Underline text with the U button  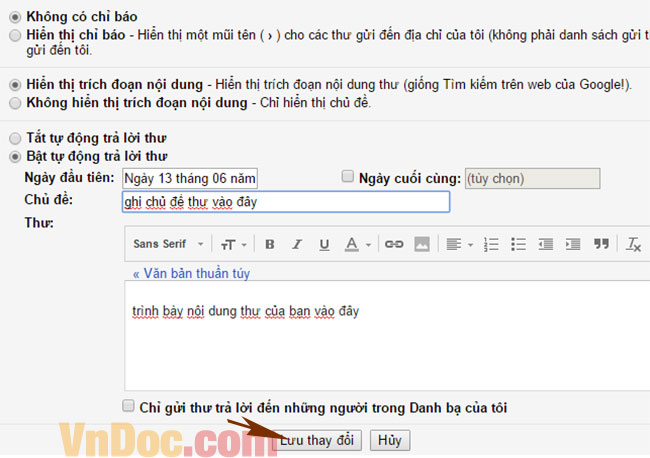(324, 244)
